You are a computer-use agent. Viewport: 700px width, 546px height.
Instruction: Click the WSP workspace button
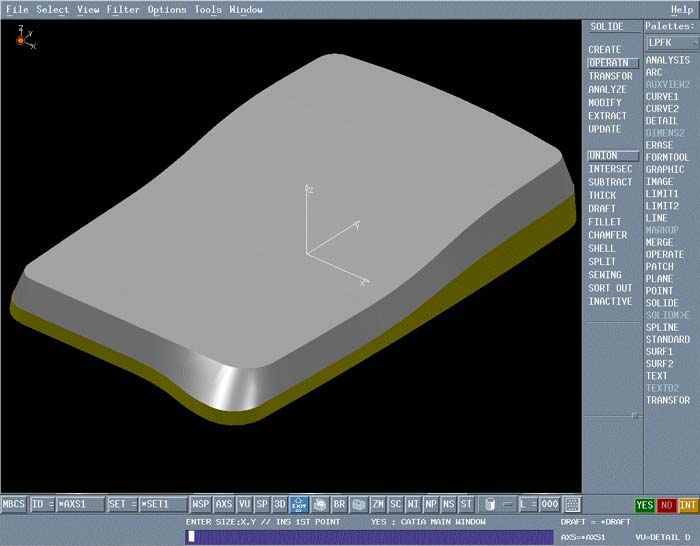[201, 504]
